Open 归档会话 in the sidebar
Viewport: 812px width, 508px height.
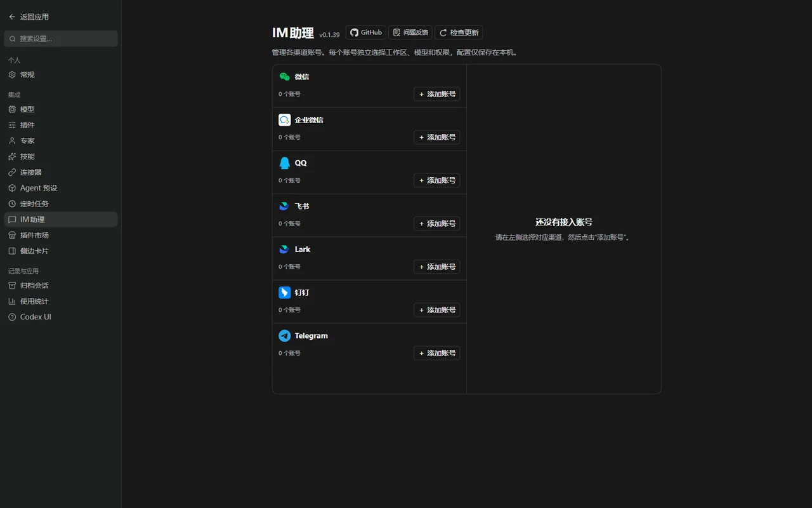tap(61, 286)
